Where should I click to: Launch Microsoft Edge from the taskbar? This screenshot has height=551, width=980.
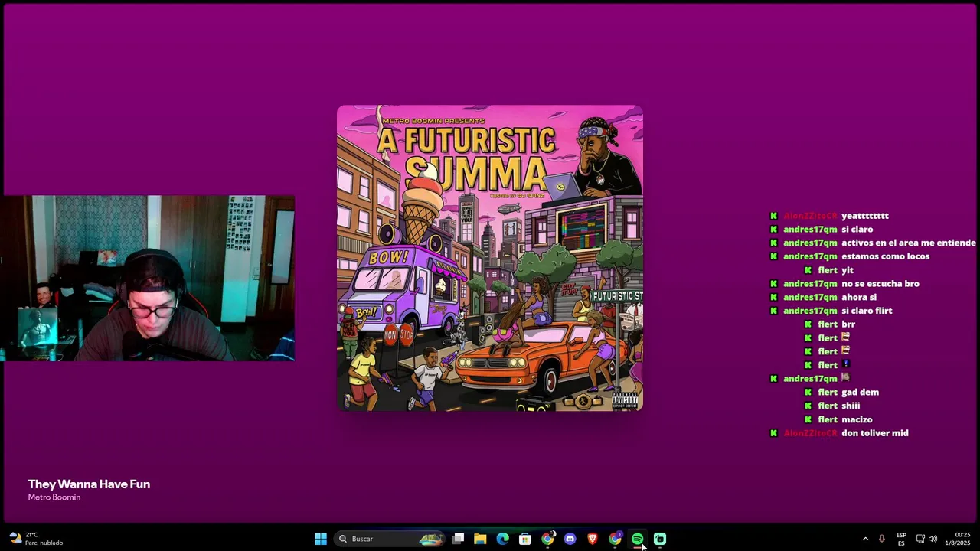pyautogui.click(x=502, y=539)
